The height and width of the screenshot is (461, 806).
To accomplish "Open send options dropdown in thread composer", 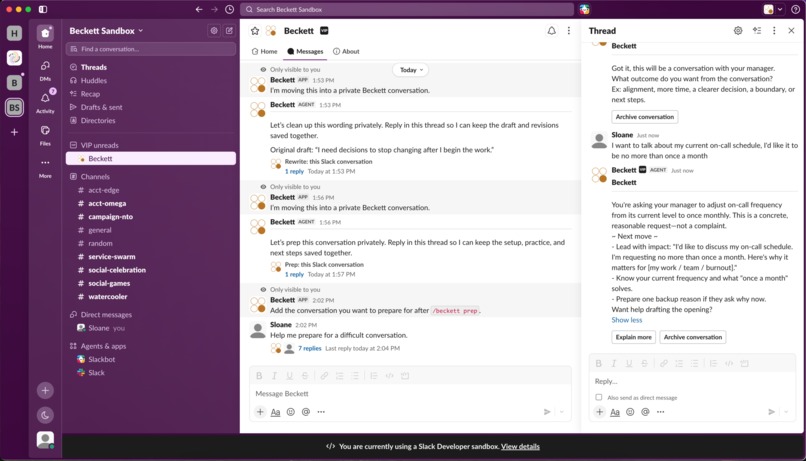I will tap(786, 412).
